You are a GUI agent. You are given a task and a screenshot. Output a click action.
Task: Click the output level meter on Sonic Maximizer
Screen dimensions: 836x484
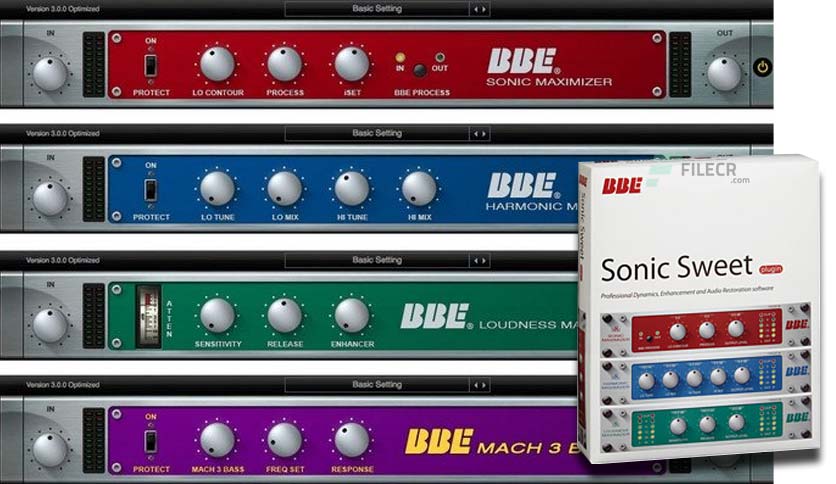click(680, 64)
